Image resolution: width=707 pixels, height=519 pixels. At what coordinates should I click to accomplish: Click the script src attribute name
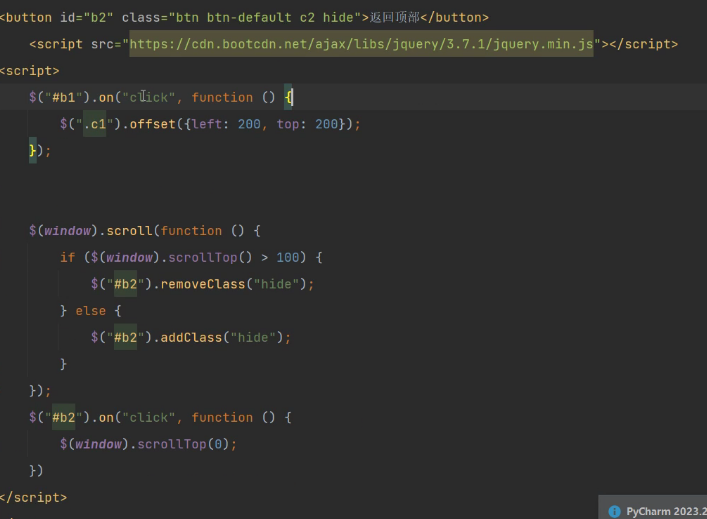[x=102, y=44]
